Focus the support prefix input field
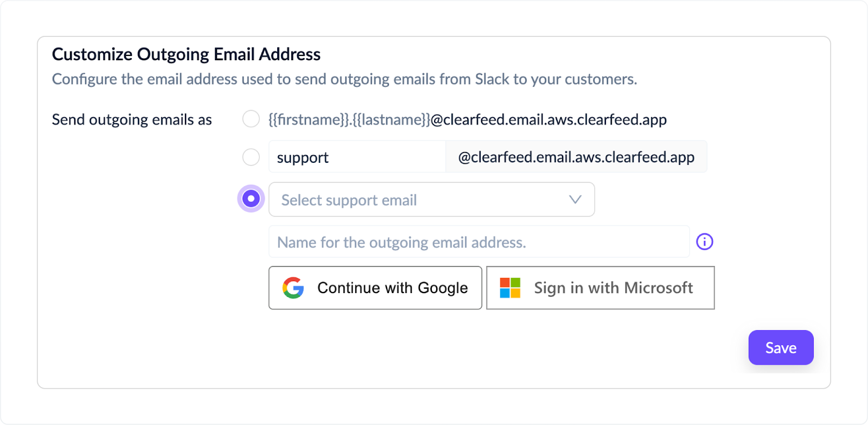This screenshot has height=425, width=868. point(357,157)
